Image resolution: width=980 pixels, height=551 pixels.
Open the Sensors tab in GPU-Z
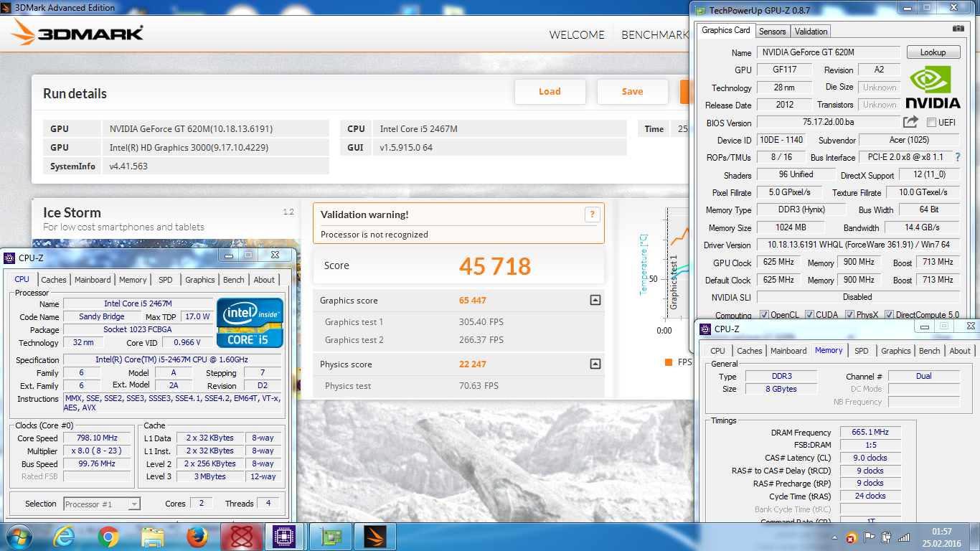[x=773, y=32]
